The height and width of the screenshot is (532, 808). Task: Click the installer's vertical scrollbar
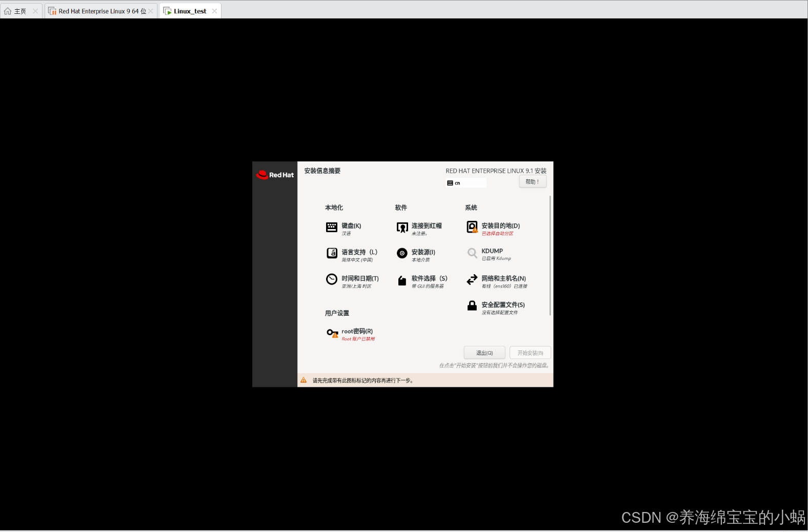pos(550,255)
